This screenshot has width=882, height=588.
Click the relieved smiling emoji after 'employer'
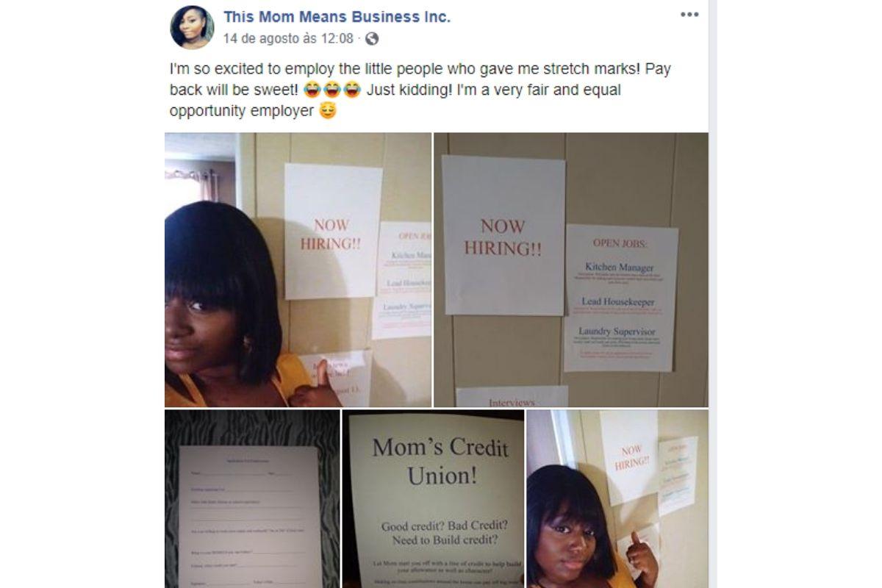coord(328,112)
